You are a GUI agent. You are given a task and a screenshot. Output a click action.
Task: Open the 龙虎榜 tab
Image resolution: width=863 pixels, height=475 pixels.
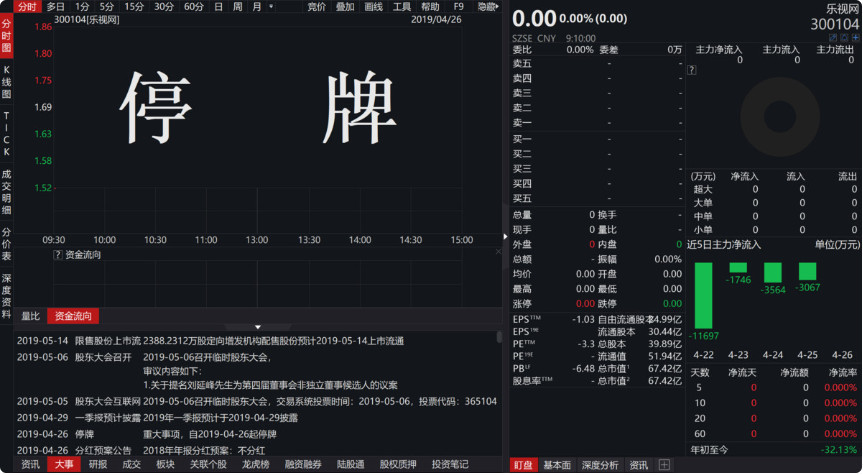(x=255, y=465)
